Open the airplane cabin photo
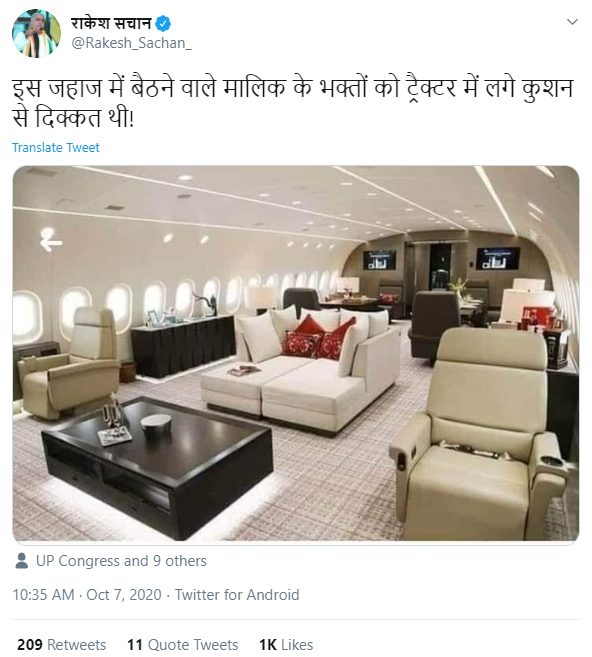 (296, 353)
